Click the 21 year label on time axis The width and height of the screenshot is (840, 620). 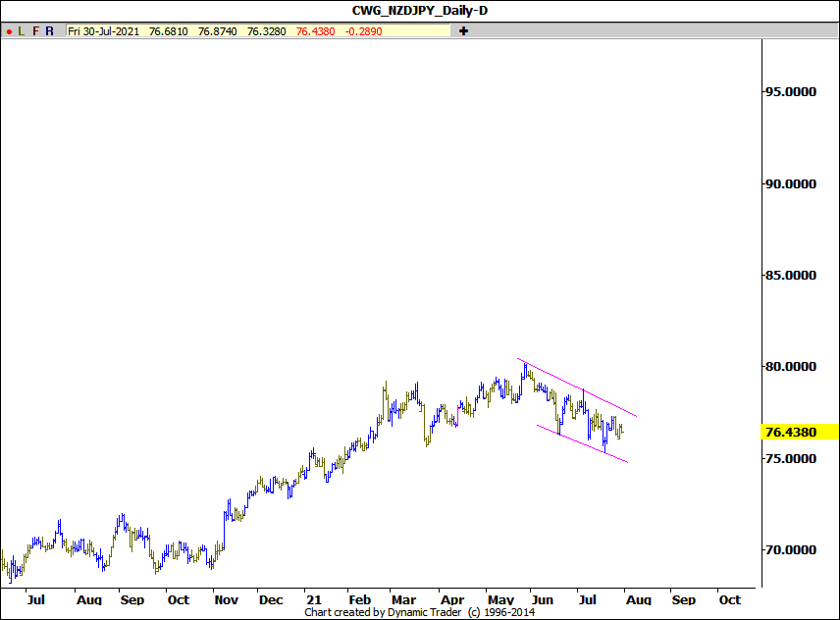pos(314,599)
